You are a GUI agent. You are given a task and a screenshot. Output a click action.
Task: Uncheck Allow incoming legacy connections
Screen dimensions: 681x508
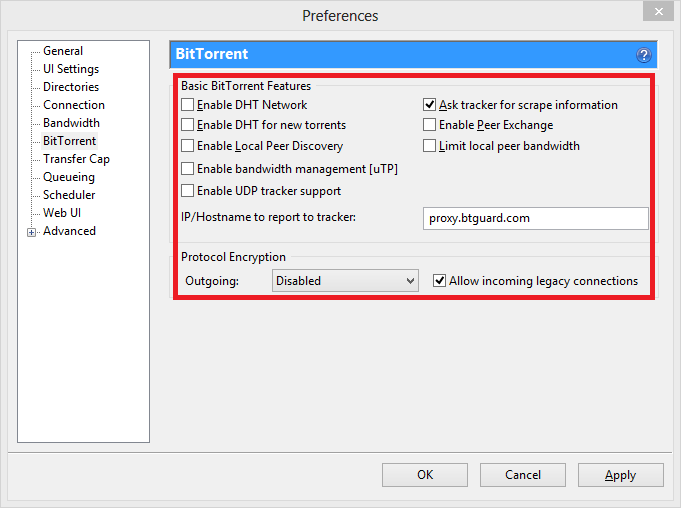440,281
